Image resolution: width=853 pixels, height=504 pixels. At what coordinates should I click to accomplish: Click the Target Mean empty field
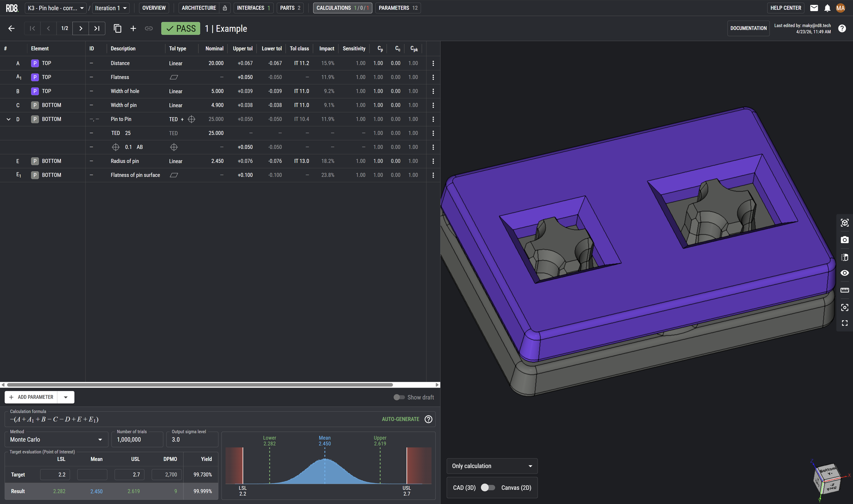pos(92,474)
